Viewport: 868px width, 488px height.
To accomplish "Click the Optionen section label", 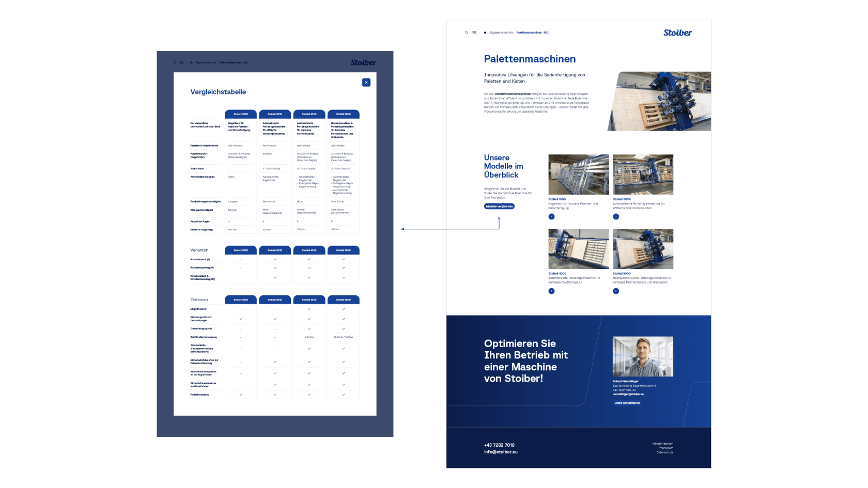I will coord(199,300).
